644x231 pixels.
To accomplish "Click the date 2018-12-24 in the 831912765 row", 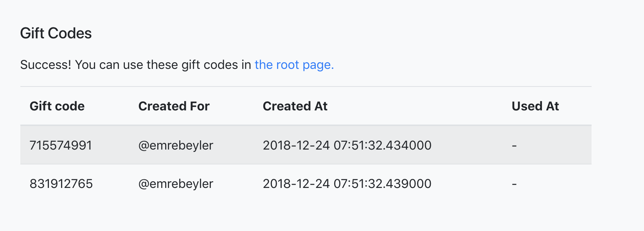I will click(296, 184).
